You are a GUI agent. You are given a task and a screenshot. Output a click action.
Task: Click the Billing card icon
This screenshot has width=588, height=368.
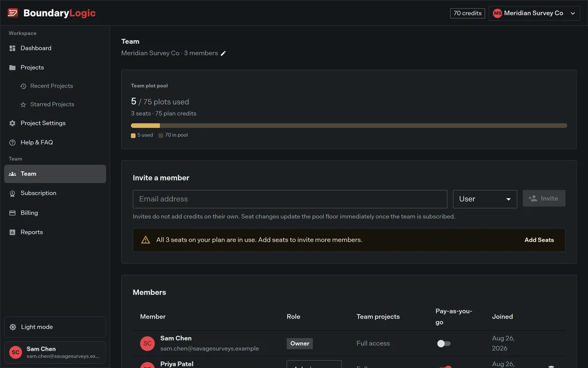[12, 213]
